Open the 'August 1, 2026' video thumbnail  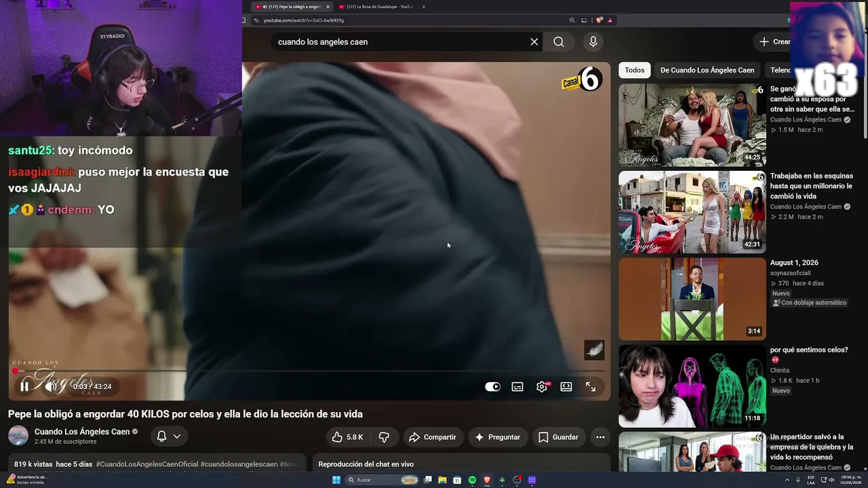tap(692, 299)
